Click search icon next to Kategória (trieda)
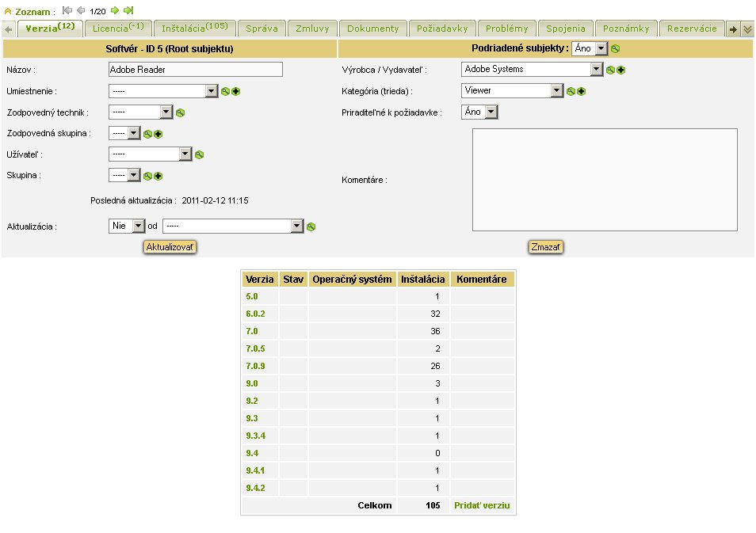This screenshot has width=756, height=533. point(571,92)
